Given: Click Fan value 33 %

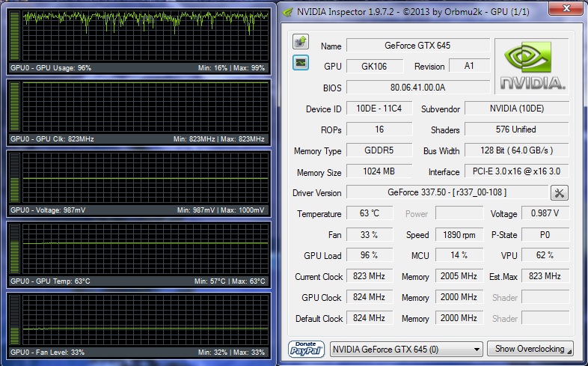Looking at the screenshot, I should tap(370, 235).
